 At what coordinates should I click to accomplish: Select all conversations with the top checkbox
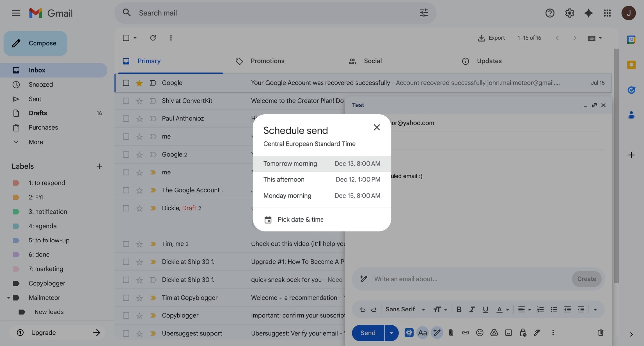(x=126, y=38)
